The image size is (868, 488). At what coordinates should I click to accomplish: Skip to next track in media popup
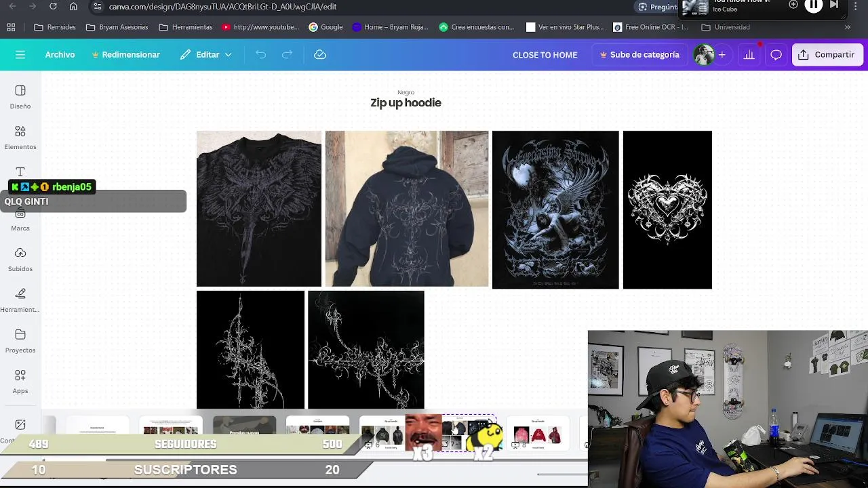coord(834,4)
